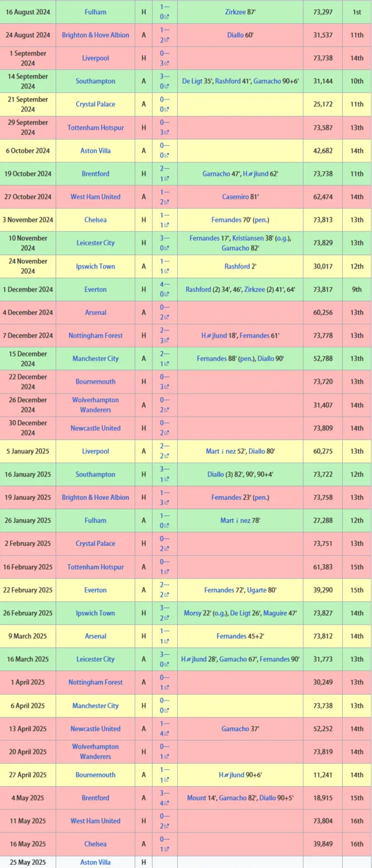Open Fulham link in 26 January 2025 row

(x=95, y=520)
